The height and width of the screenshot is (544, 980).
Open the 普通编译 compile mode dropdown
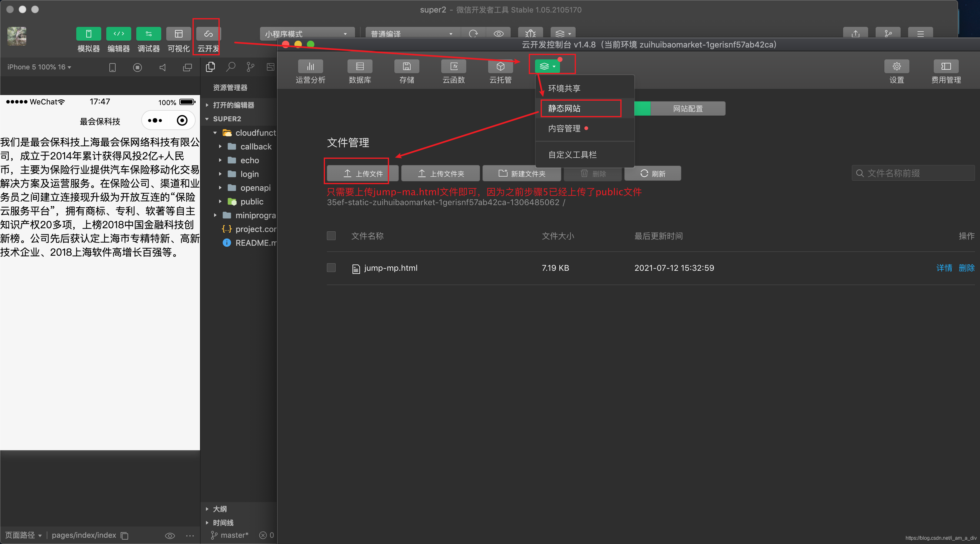pos(413,33)
